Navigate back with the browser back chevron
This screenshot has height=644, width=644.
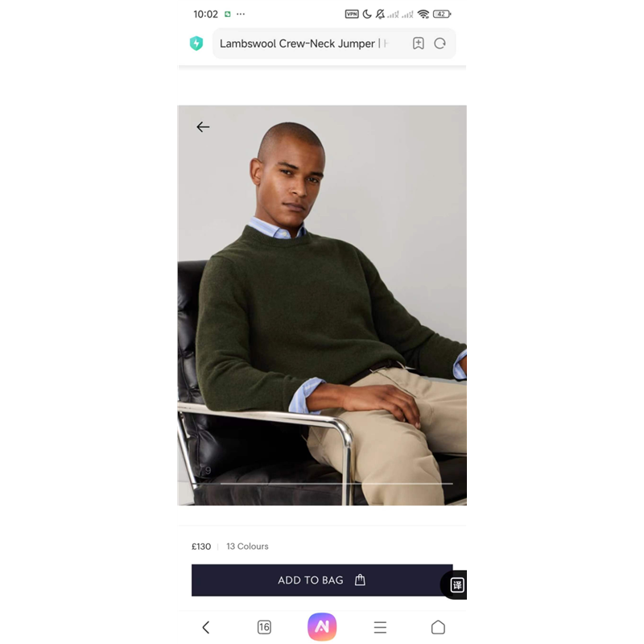point(206,627)
